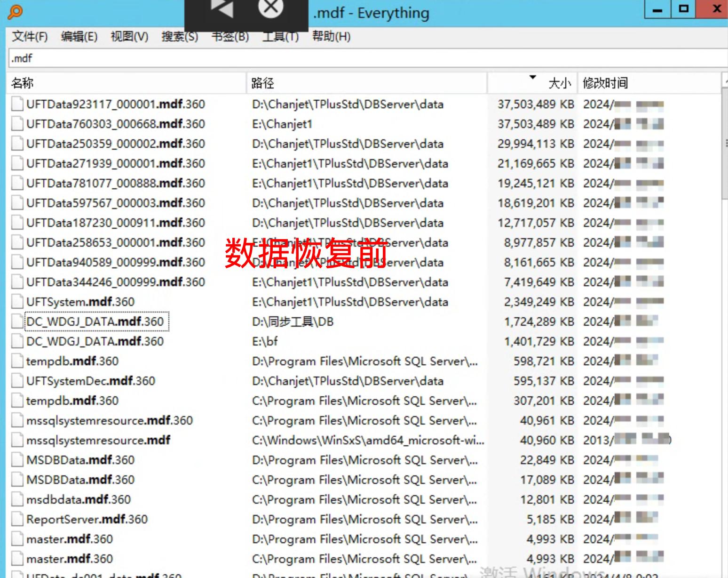Click the file icon next to tempdb.mdf.360
The height and width of the screenshot is (578, 728).
click(16, 361)
